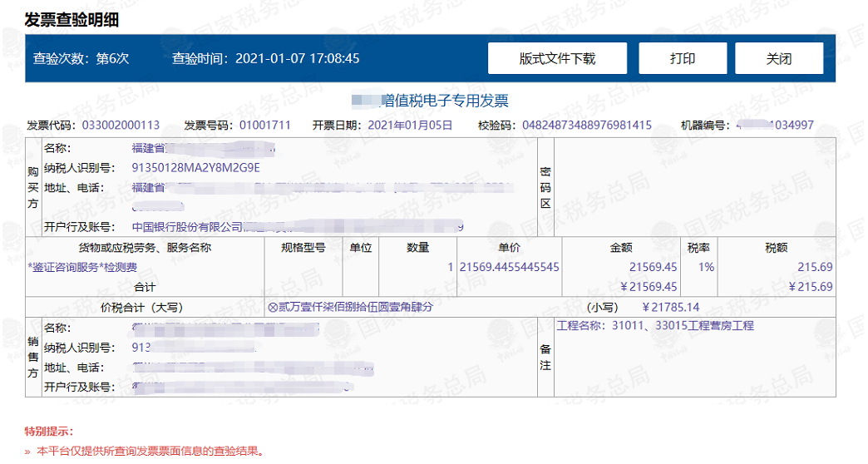
Task: Click the 金额 column header
Action: tap(621, 248)
